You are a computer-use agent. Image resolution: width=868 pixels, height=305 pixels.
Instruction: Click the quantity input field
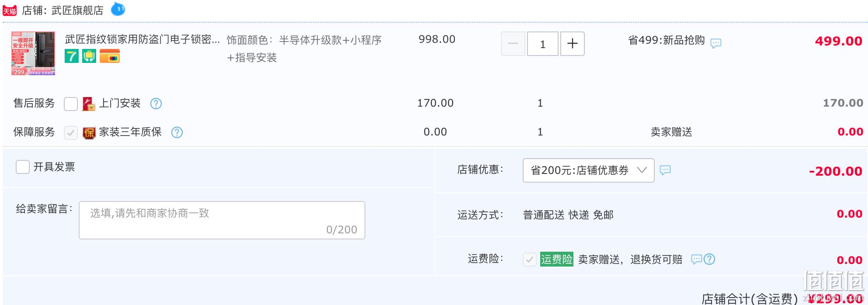[543, 44]
